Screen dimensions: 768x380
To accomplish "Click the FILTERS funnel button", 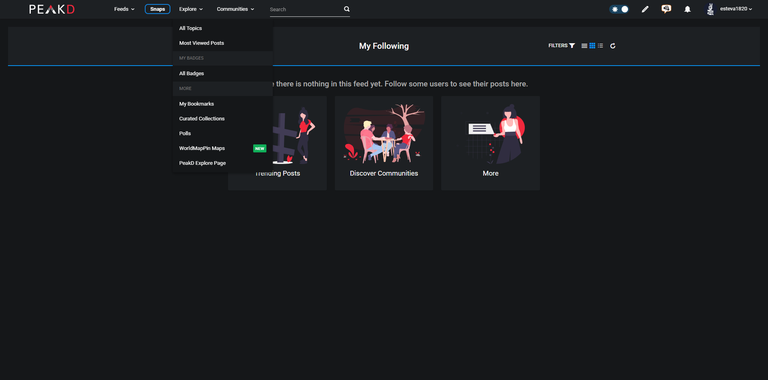I will coord(561,46).
